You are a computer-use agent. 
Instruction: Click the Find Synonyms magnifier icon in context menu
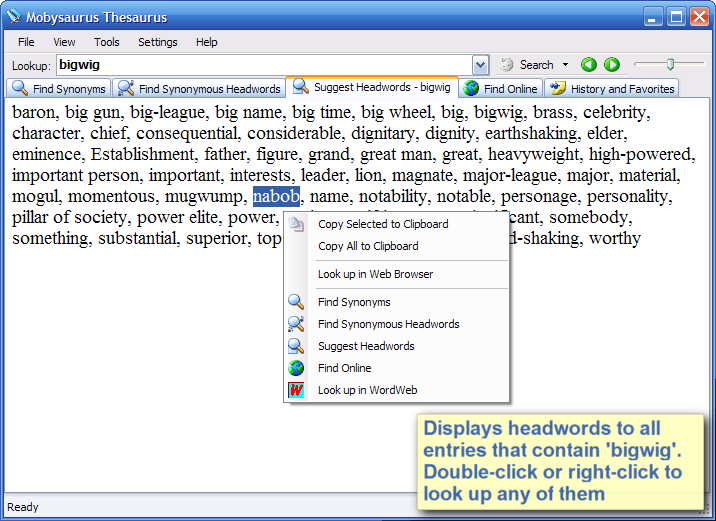(296, 302)
